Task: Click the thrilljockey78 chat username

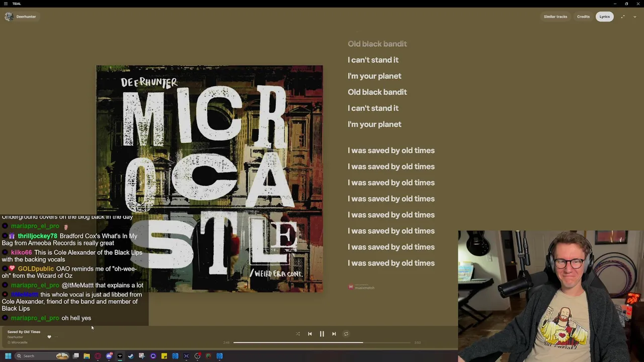Action: coord(37,236)
